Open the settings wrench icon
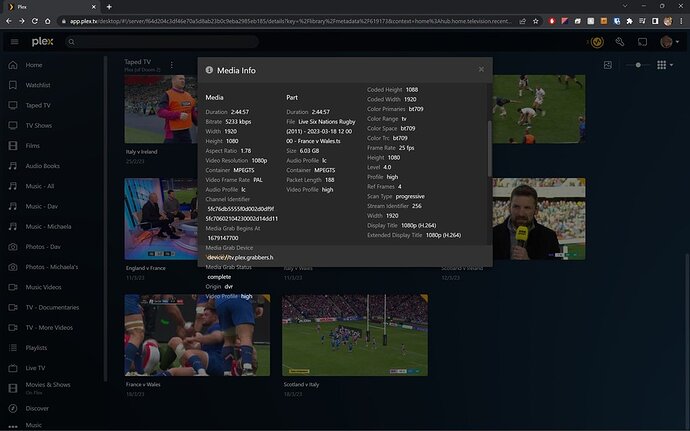Screen dimensions: 690x431 click(620, 42)
